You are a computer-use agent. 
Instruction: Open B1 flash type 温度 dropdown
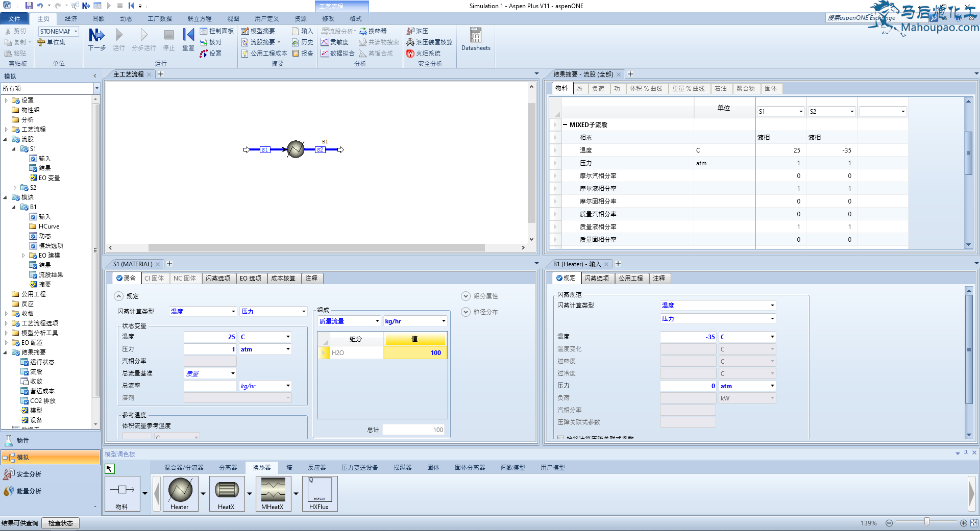tap(772, 306)
